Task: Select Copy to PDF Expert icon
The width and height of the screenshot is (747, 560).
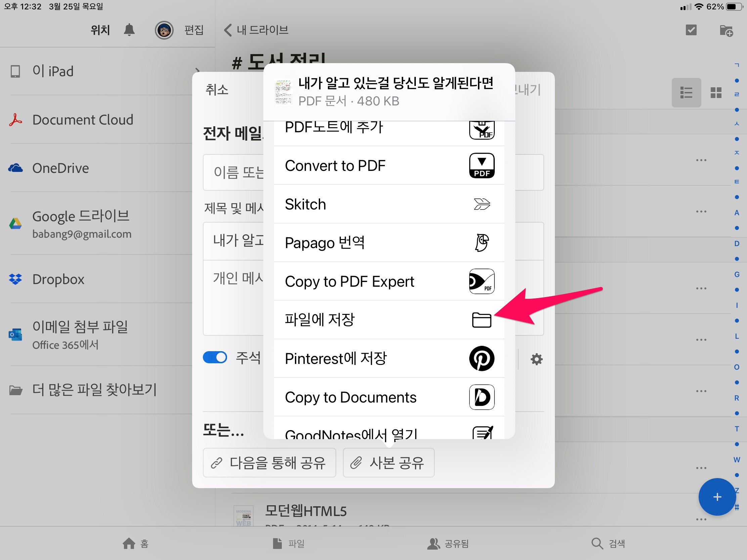Action: pyautogui.click(x=481, y=282)
